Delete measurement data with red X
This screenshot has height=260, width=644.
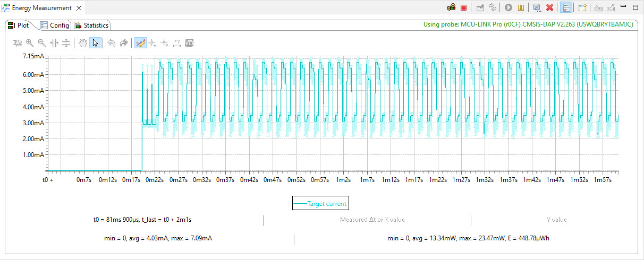coord(550,8)
